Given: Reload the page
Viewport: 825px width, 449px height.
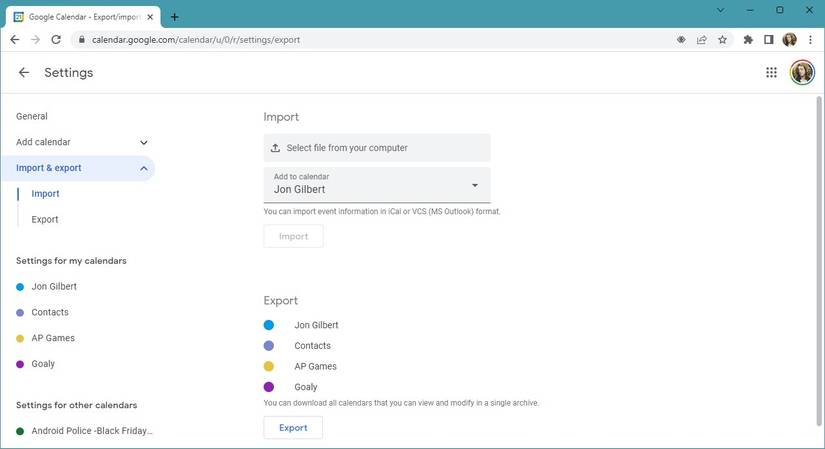Looking at the screenshot, I should [56, 40].
